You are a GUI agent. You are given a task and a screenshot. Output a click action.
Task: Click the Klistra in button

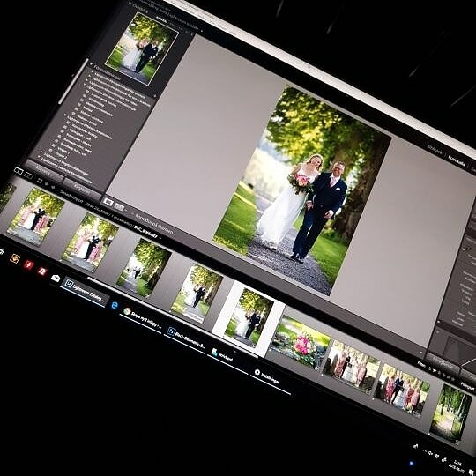82,189
